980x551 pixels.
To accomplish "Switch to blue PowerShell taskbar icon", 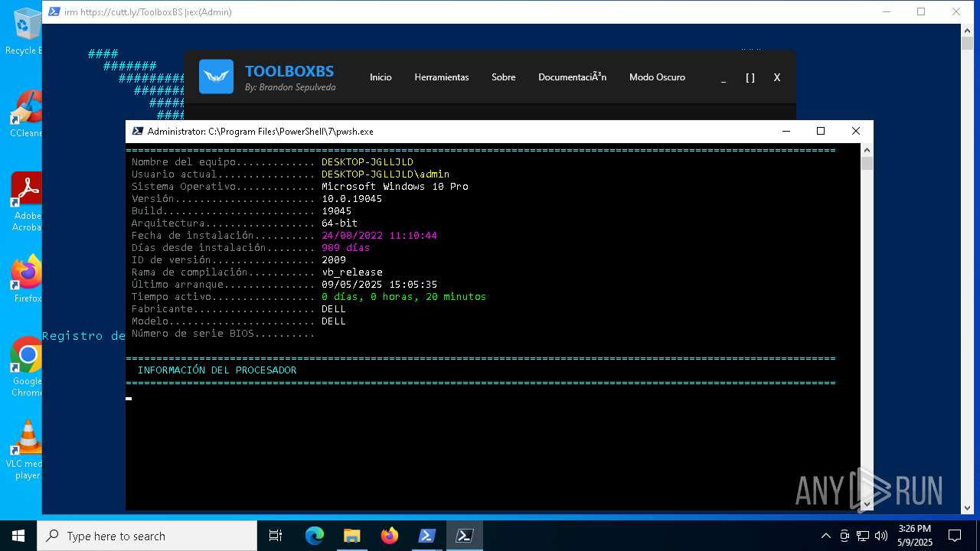I will tap(426, 536).
